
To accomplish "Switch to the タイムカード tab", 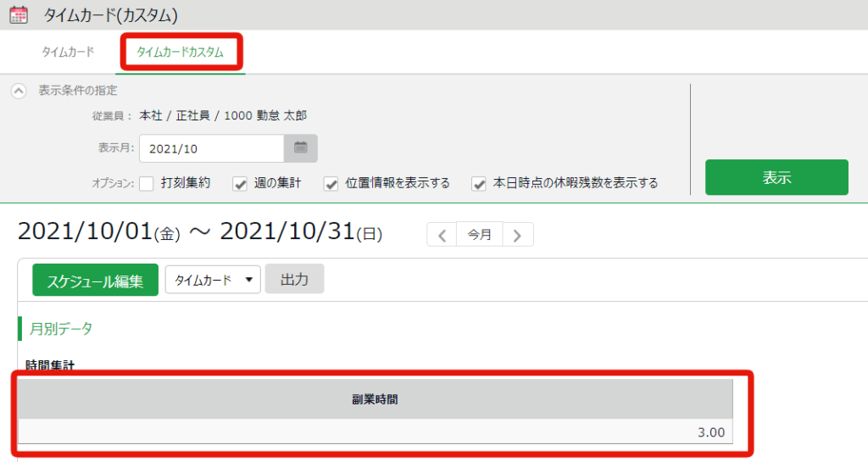I will tap(68, 52).
